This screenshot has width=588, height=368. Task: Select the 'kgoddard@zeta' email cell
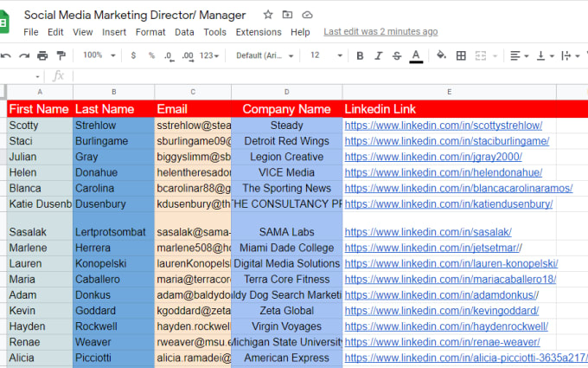pyautogui.click(x=193, y=311)
